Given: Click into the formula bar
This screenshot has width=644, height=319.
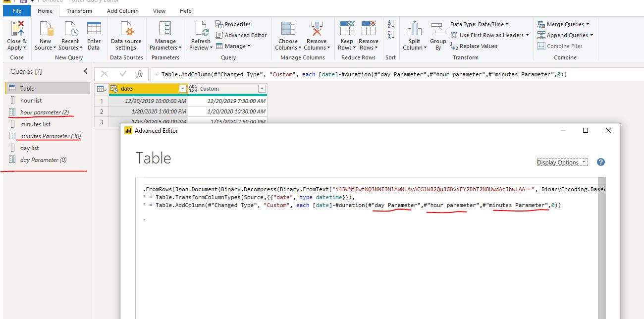Looking at the screenshot, I should coord(397,74).
